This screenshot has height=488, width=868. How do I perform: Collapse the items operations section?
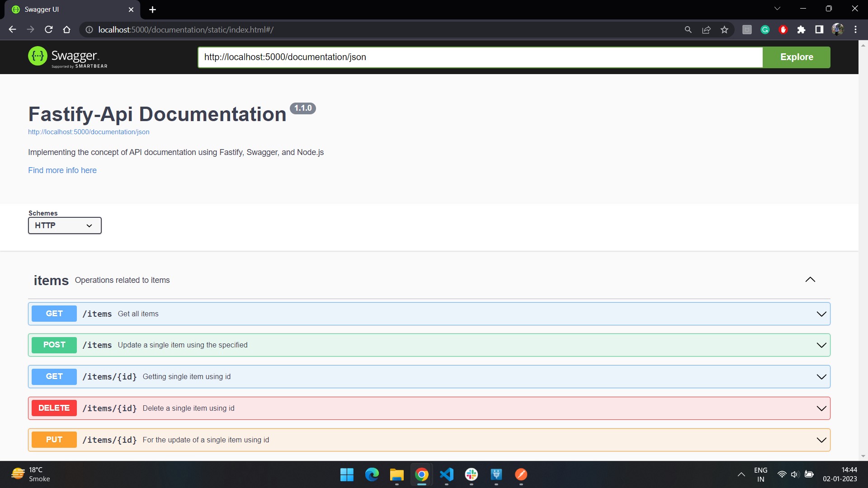[810, 280]
